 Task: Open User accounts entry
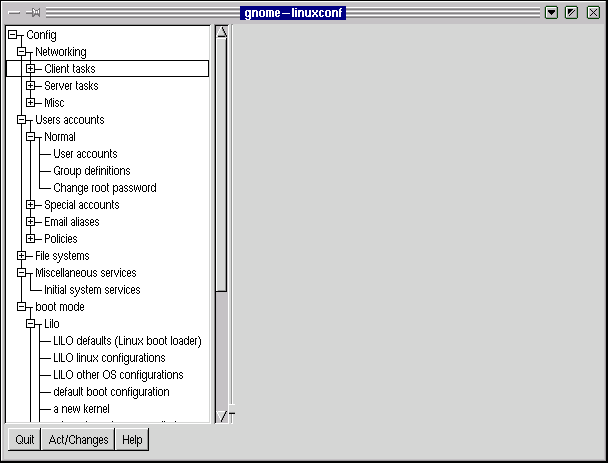coord(85,154)
